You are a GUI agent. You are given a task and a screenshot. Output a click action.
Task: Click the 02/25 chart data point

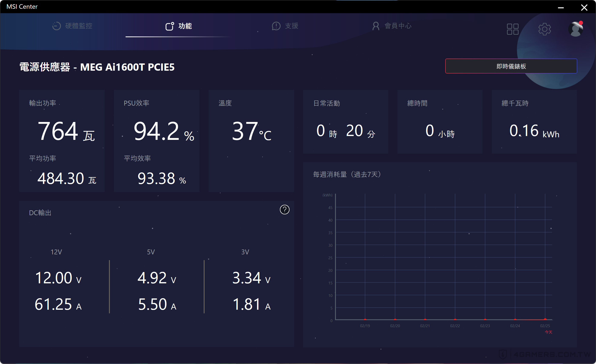[x=545, y=319]
